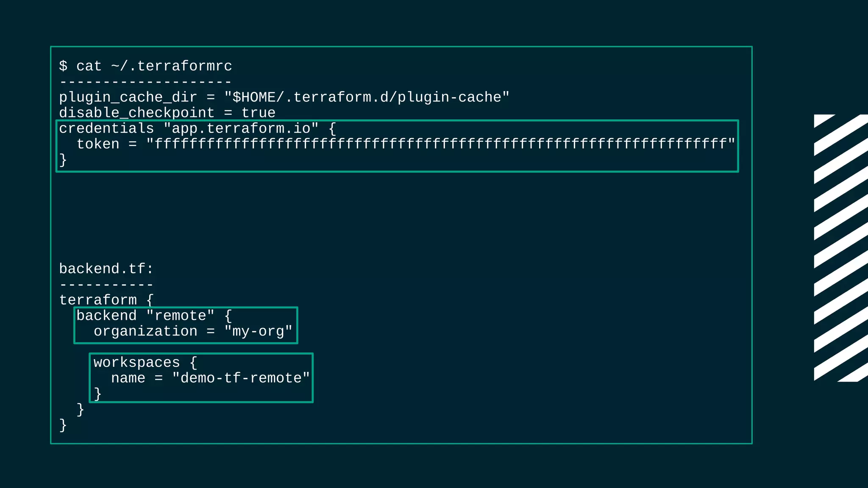Select the plugin_cache_dir setting line
The width and height of the screenshot is (868, 488).
284,97
